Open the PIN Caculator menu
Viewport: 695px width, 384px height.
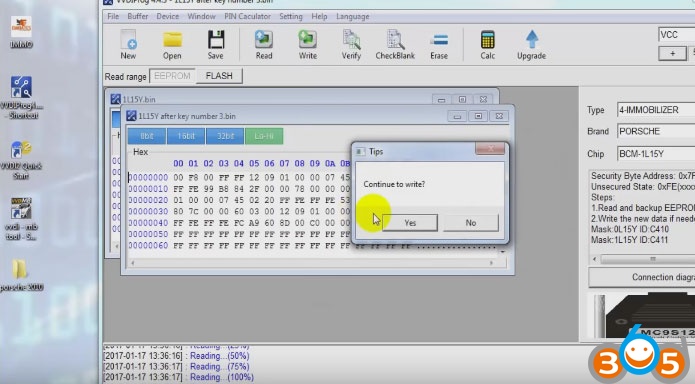tap(247, 16)
